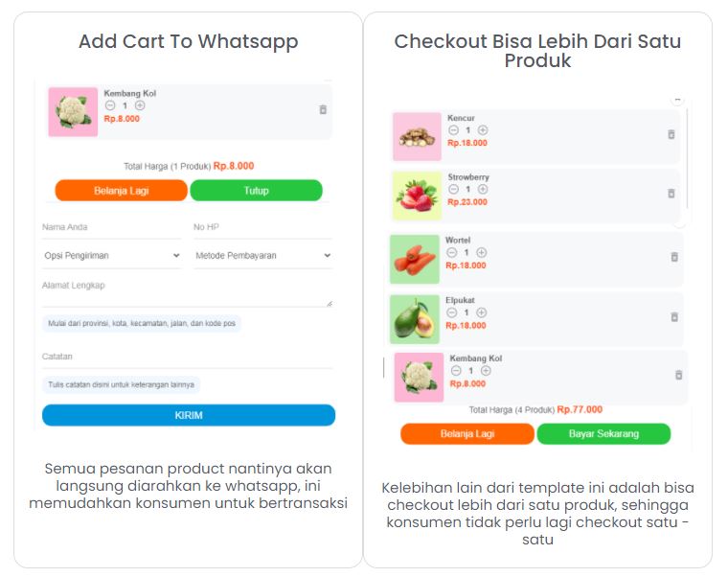Select the Strowberry product thumbnail
The height and width of the screenshot is (577, 728).
coord(417,196)
